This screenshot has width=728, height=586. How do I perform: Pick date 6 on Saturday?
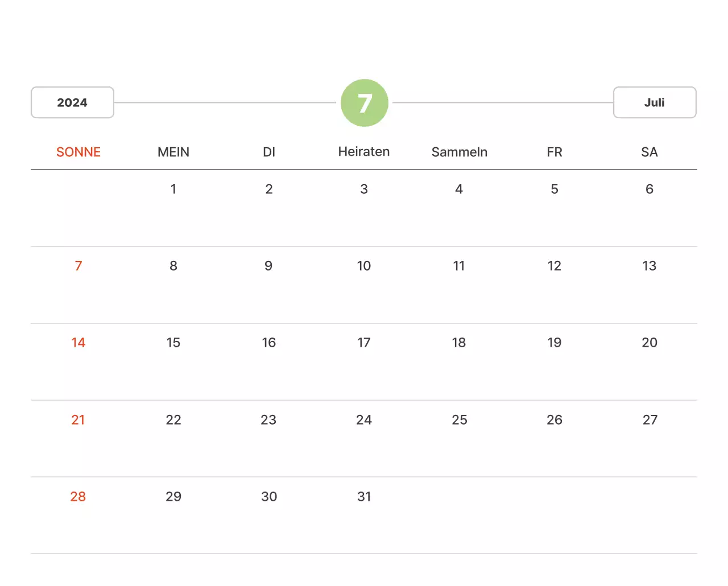pyautogui.click(x=650, y=189)
